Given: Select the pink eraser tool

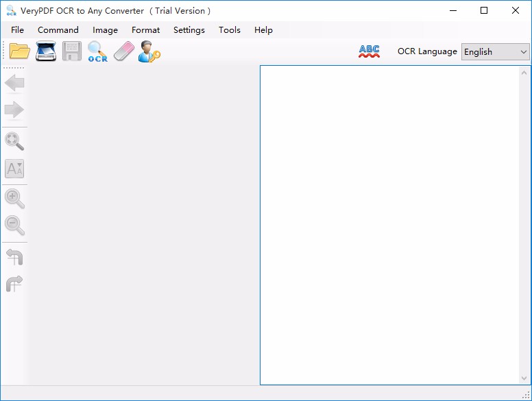Looking at the screenshot, I should (x=124, y=51).
